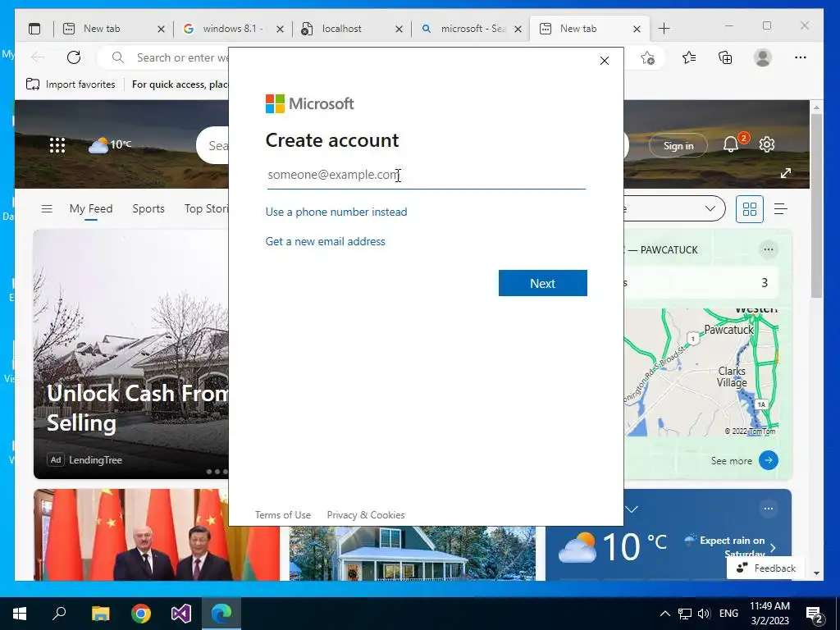Open taskbar search magnifier
The height and width of the screenshot is (630, 840).
pos(59,614)
